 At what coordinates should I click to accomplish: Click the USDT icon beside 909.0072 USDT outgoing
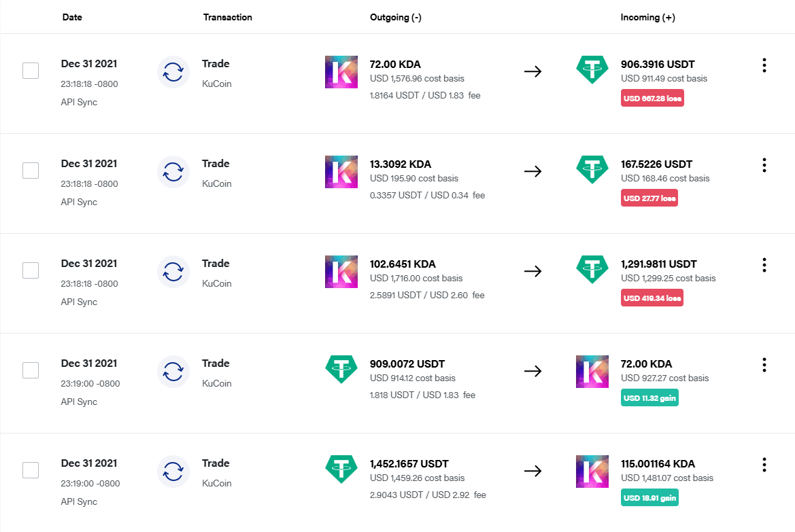(x=341, y=370)
